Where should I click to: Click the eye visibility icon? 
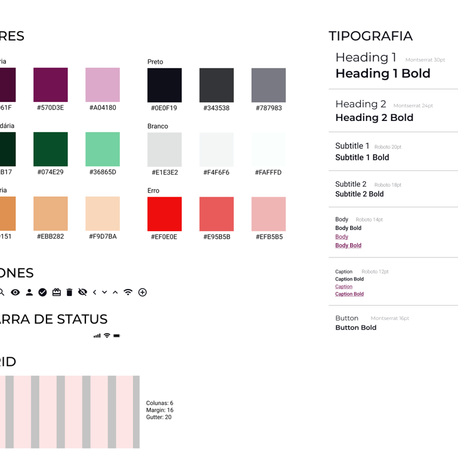coord(15,293)
